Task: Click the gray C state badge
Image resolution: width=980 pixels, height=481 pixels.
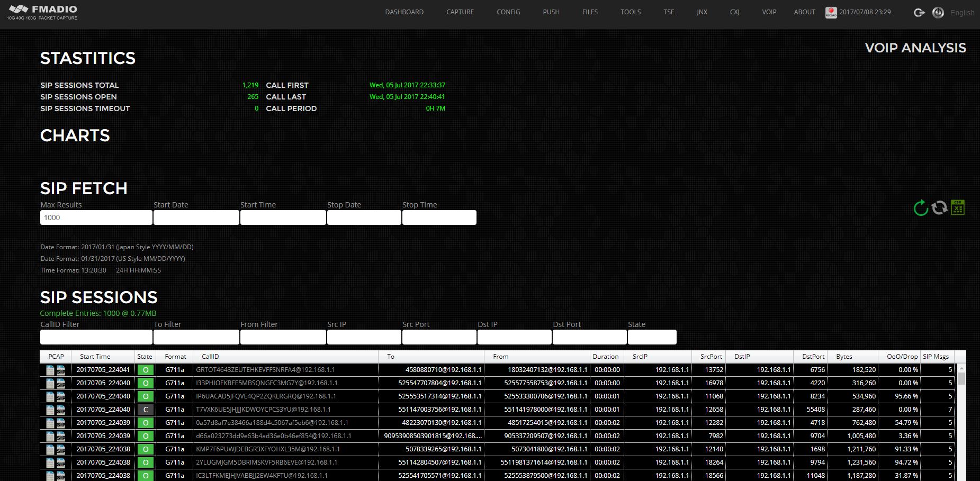Action: [x=146, y=410]
